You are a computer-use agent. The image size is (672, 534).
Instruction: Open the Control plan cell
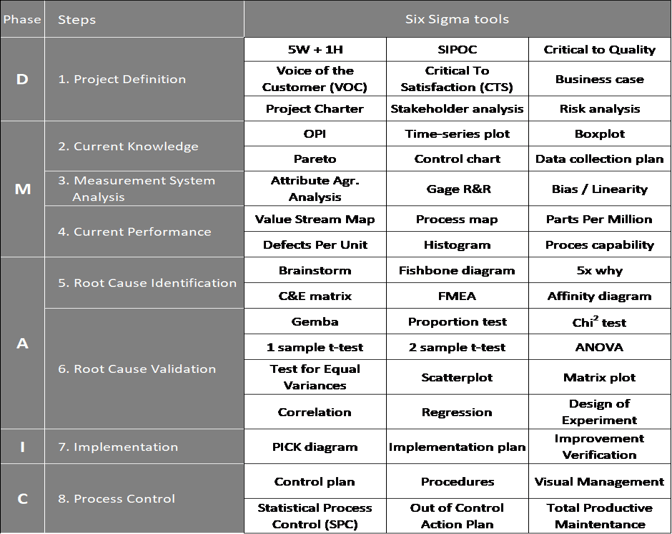click(314, 481)
